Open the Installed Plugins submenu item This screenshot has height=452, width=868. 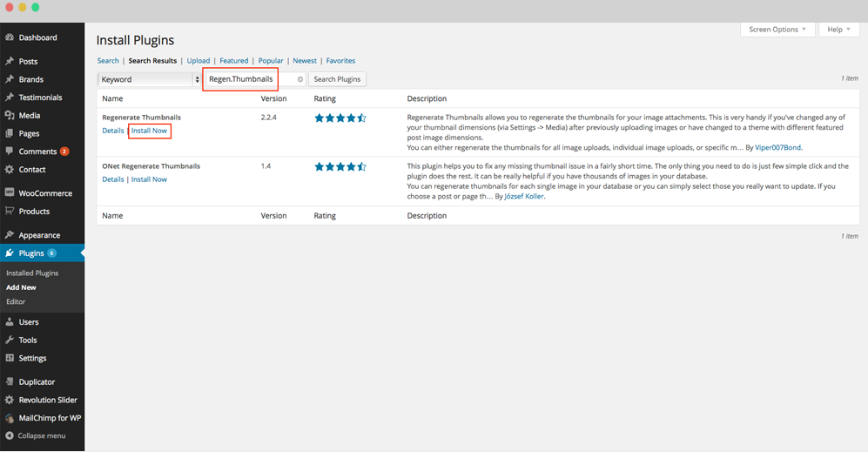click(x=32, y=273)
